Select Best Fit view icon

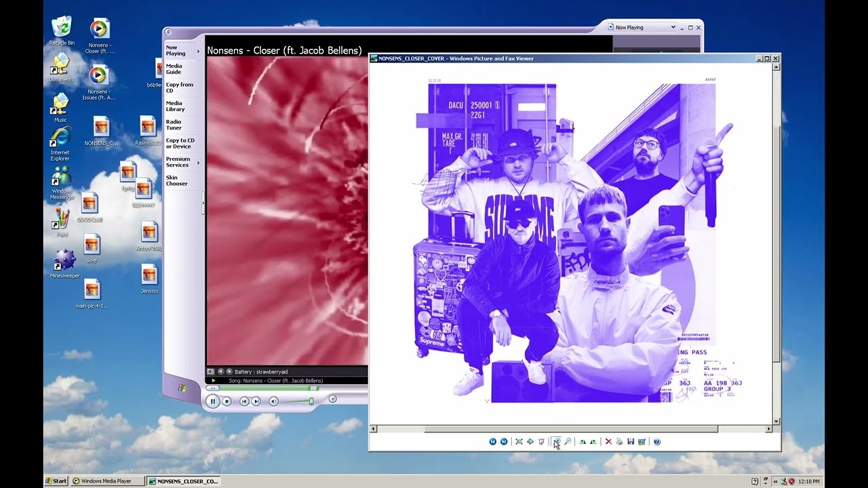pos(519,441)
